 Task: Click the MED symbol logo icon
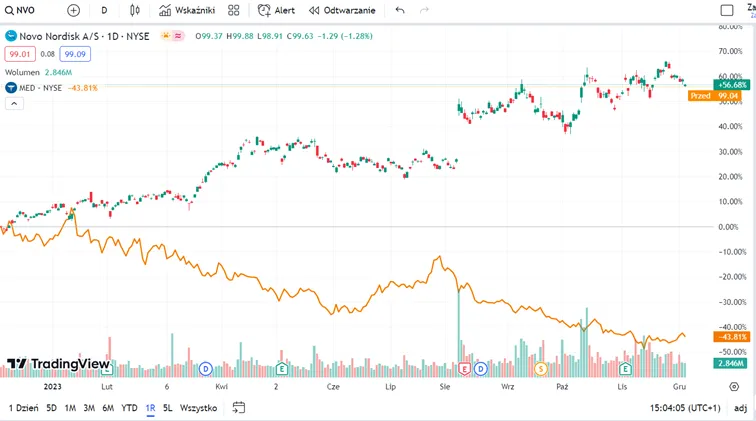click(x=11, y=88)
